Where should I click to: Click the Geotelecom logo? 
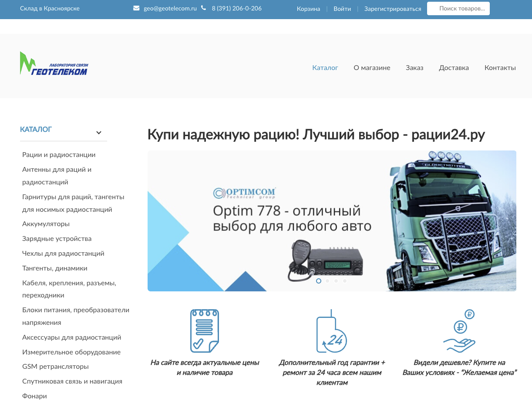[54, 63]
